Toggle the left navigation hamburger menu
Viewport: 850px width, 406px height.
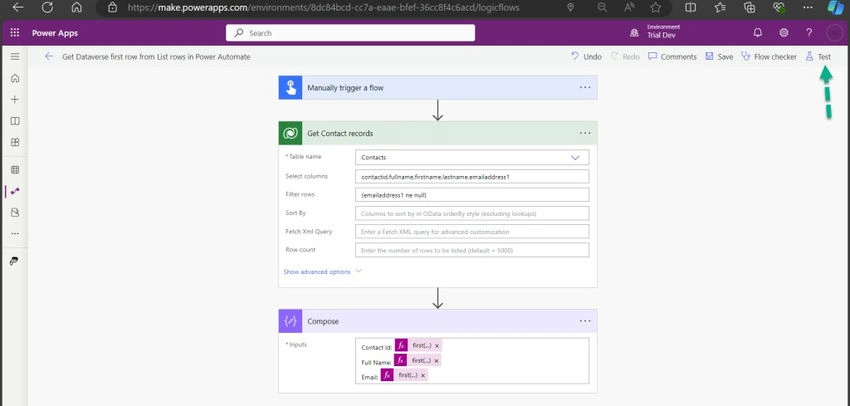pos(15,56)
